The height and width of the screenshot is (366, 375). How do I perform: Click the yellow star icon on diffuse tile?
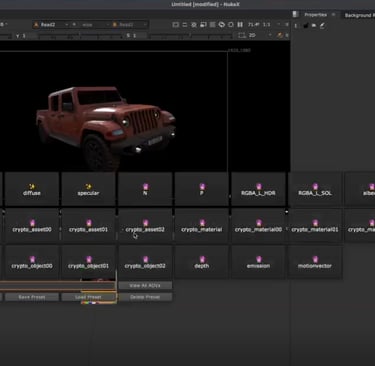click(x=32, y=186)
